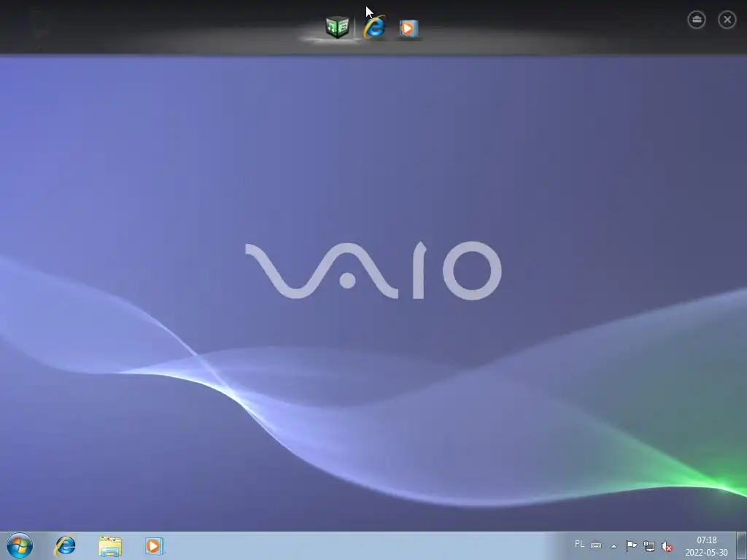Open Internet Explorer from the taskbar
This screenshot has width=747, height=560.
pyautogui.click(x=65, y=545)
